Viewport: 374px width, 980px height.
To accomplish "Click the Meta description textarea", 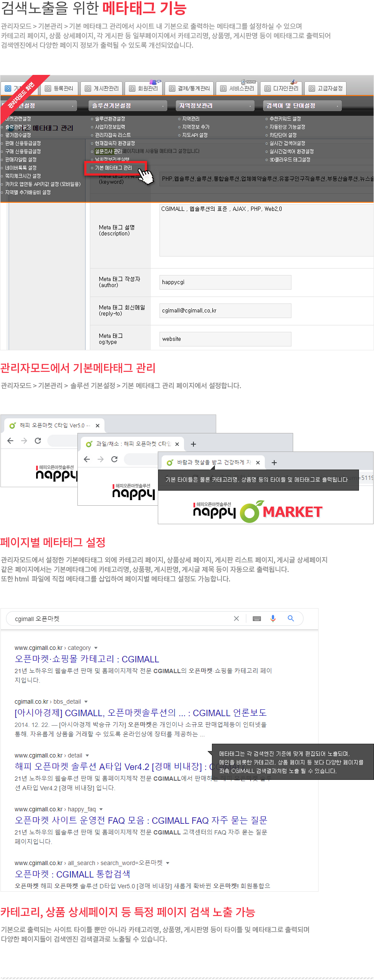I will (267, 230).
